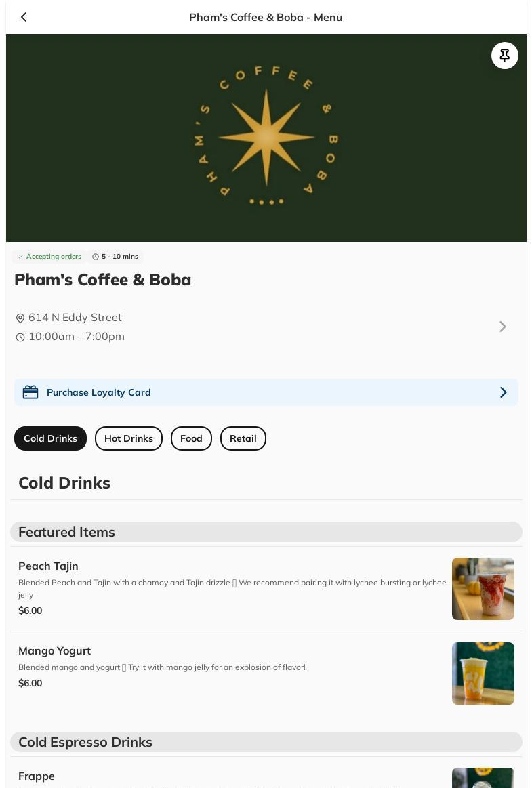Image resolution: width=532 pixels, height=788 pixels.
Task: Click the clock icon beside opening hours
Action: pos(20,337)
